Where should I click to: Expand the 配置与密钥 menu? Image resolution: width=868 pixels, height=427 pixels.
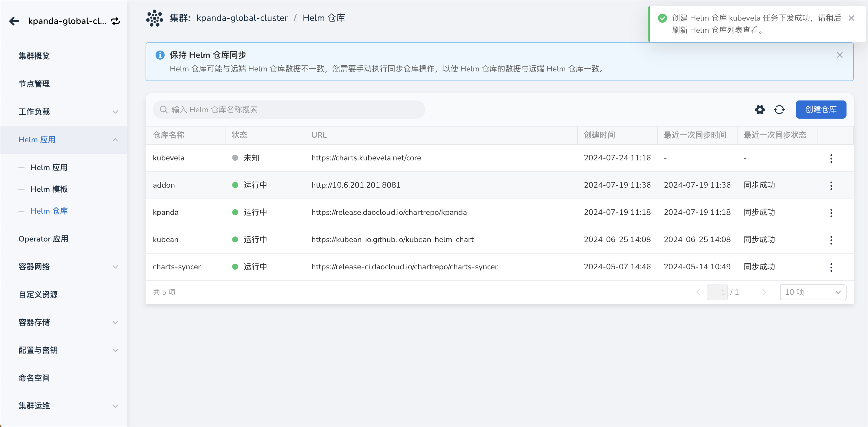click(x=64, y=350)
